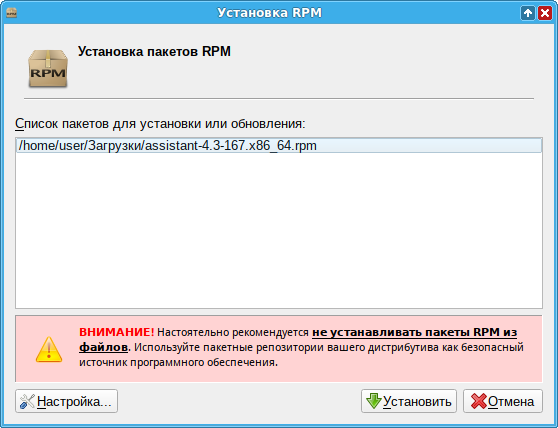Click the wrench icon on Настройка button

click(x=27, y=401)
